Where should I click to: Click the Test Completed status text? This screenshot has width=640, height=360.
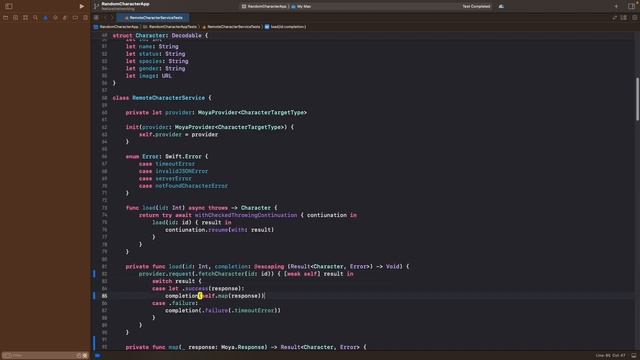tap(476, 6)
